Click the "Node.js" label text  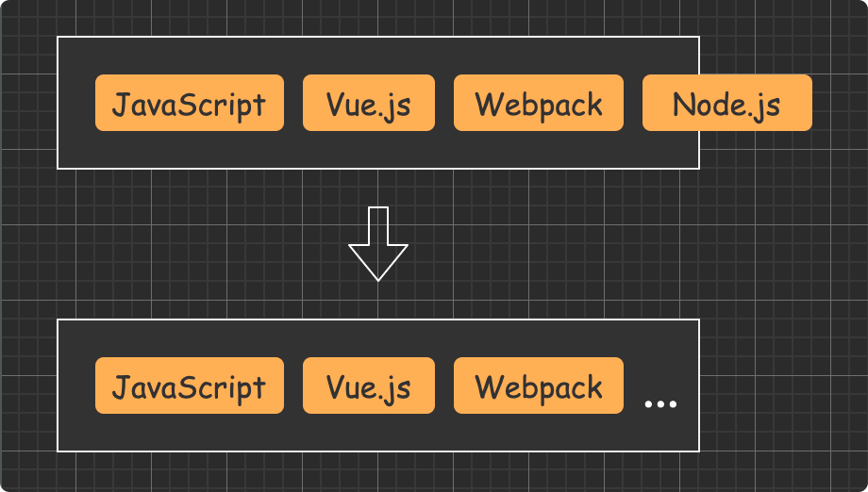[726, 104]
